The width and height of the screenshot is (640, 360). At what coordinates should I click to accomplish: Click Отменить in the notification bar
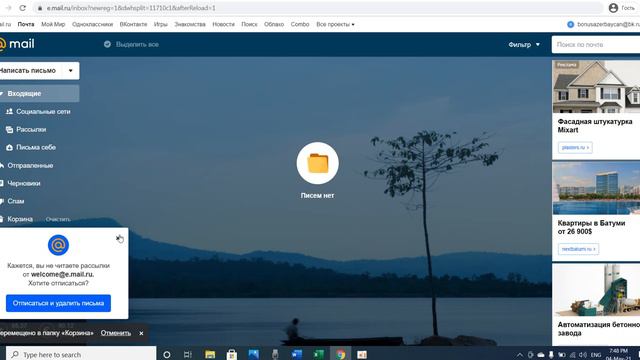point(116,333)
